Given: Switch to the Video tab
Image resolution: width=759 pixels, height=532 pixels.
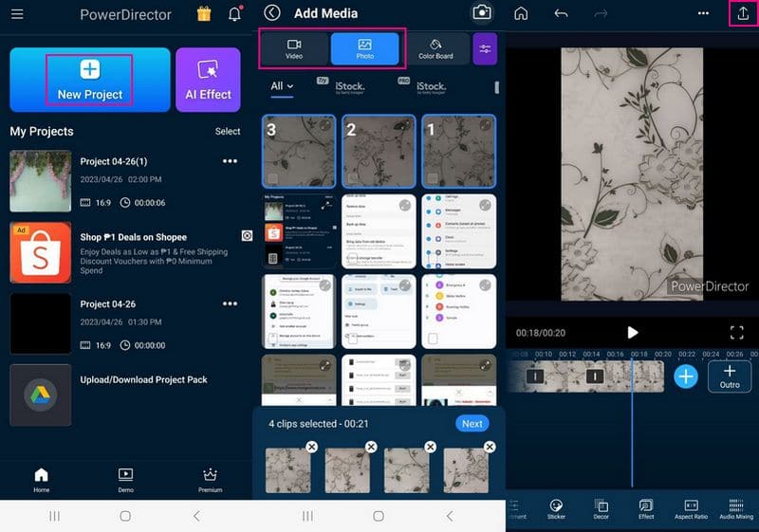Looking at the screenshot, I should click(294, 48).
